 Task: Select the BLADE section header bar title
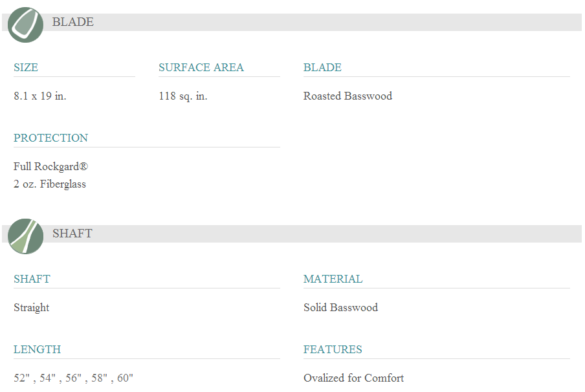tap(72, 22)
